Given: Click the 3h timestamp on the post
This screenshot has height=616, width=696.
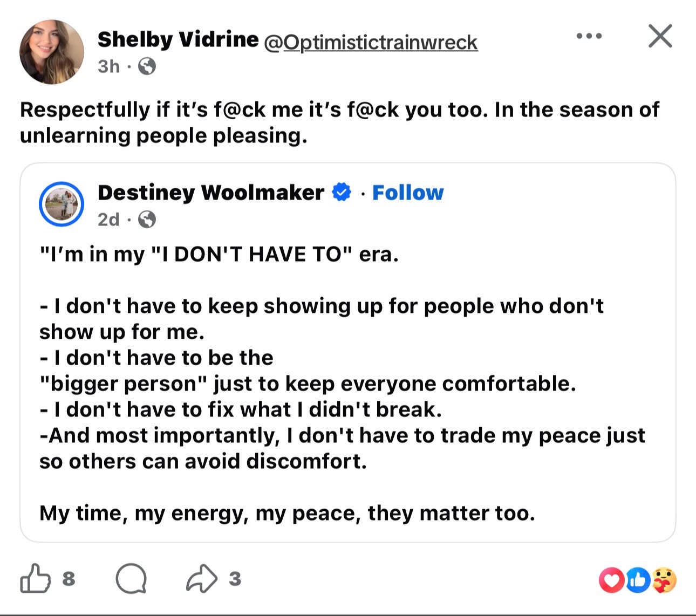Looking at the screenshot, I should coord(109,66).
